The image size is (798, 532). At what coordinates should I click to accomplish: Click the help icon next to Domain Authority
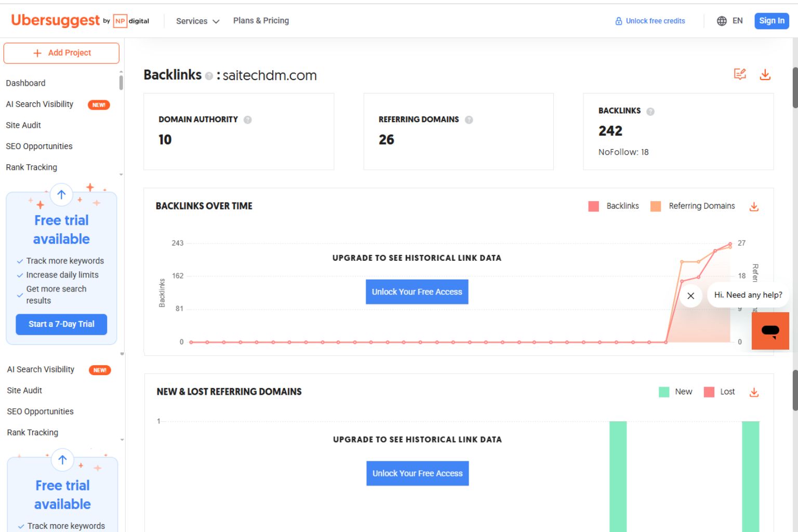(248, 119)
